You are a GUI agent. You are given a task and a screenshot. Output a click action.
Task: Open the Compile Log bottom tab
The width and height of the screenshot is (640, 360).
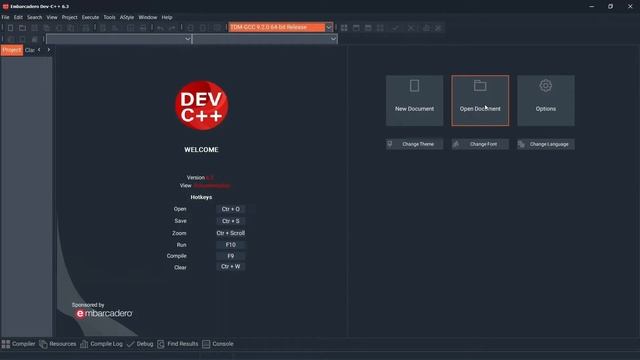[102, 344]
